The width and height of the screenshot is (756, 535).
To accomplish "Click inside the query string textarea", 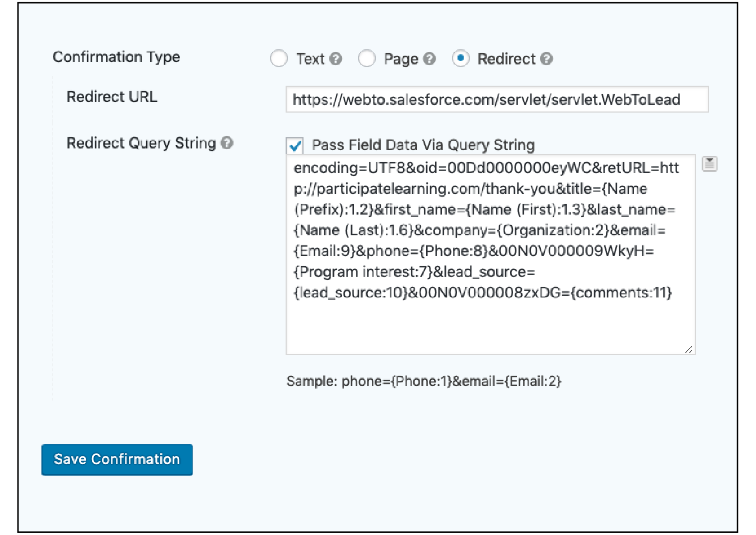I will coord(491,325).
